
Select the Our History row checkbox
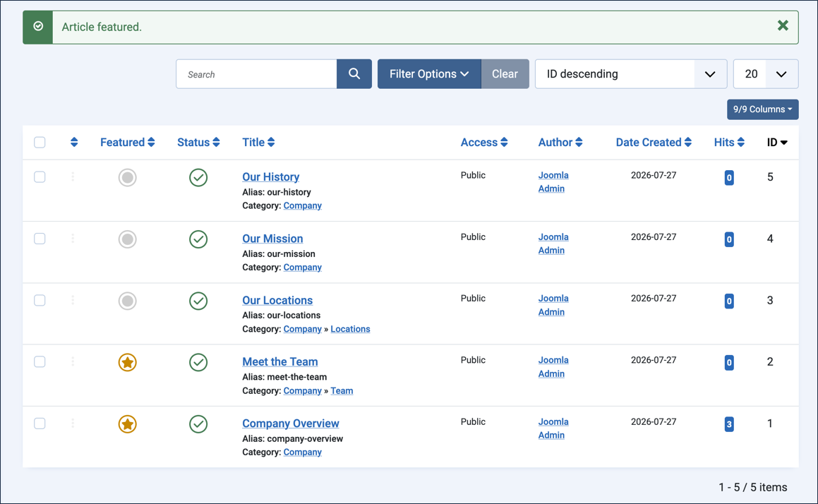40,177
